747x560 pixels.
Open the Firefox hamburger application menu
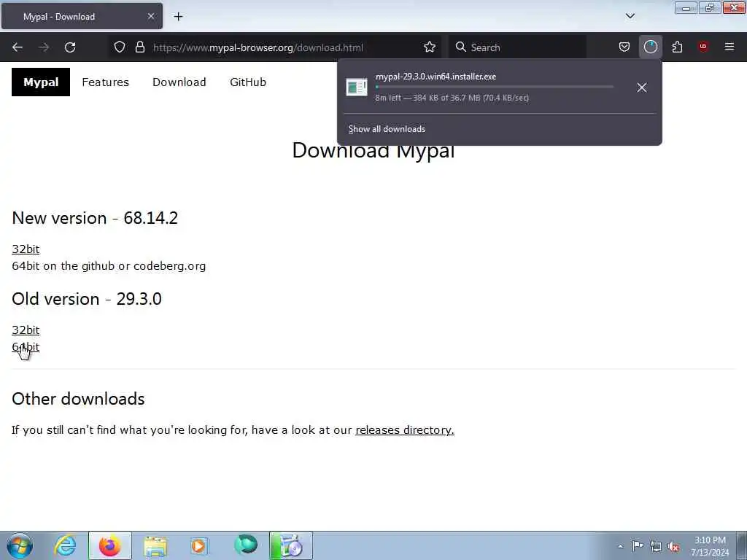point(729,47)
